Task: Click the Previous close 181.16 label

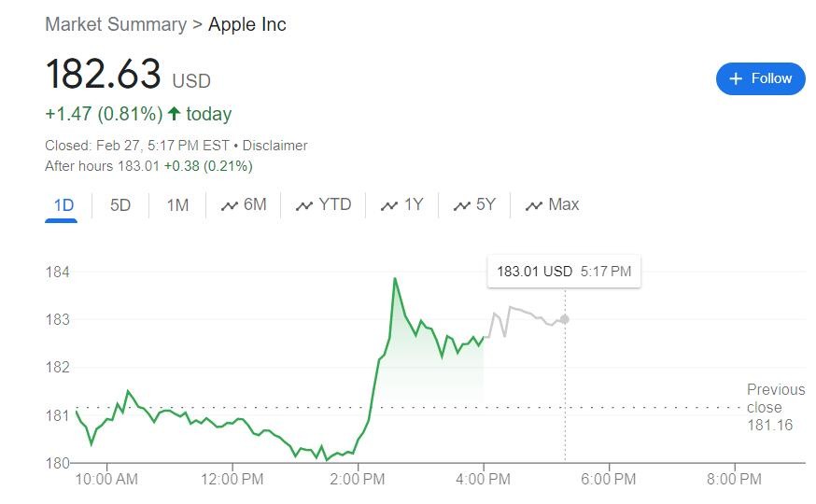Action: 775,407
